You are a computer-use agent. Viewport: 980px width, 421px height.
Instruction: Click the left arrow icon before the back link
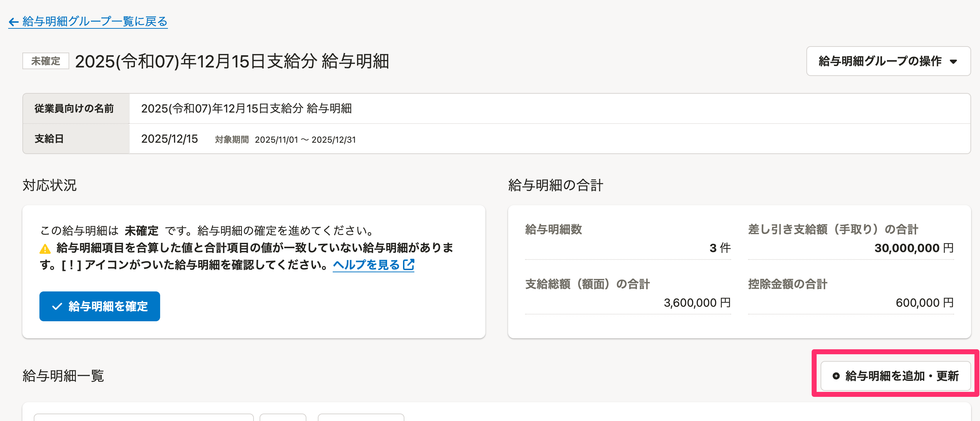(14, 22)
